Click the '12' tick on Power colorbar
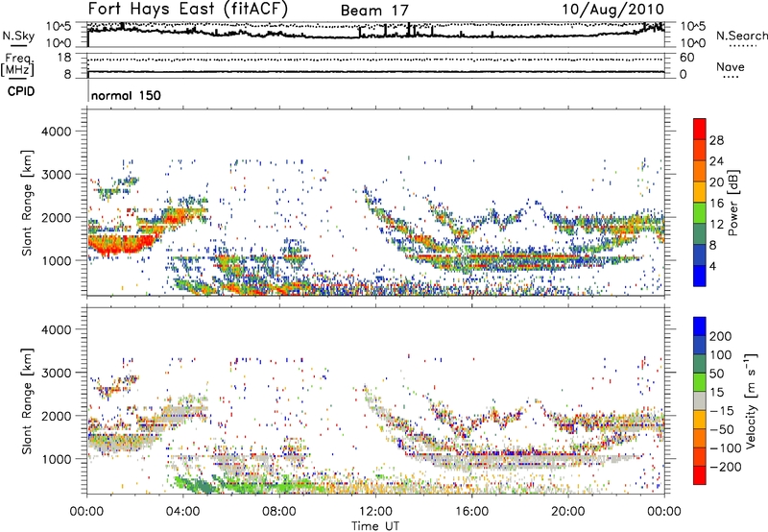 click(x=716, y=225)
